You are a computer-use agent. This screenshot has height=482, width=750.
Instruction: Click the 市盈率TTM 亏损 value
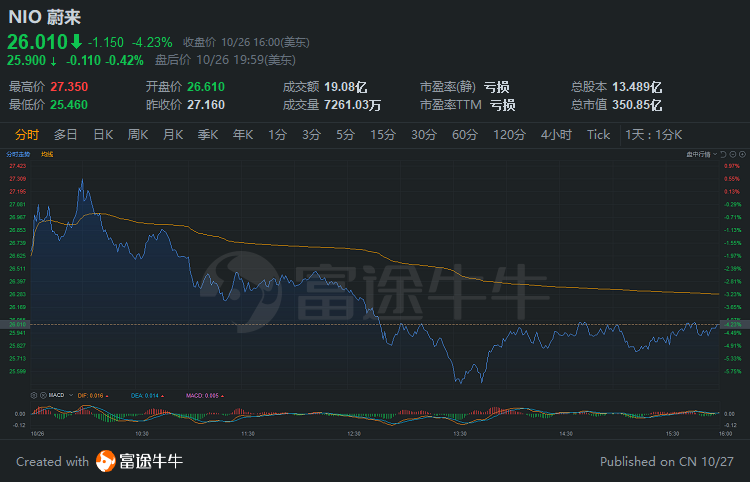[503, 105]
